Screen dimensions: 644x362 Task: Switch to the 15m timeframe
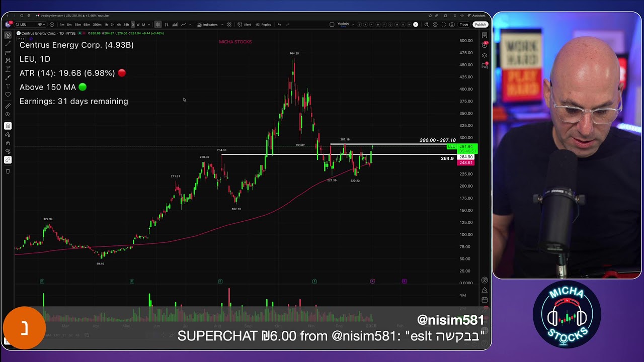77,24
